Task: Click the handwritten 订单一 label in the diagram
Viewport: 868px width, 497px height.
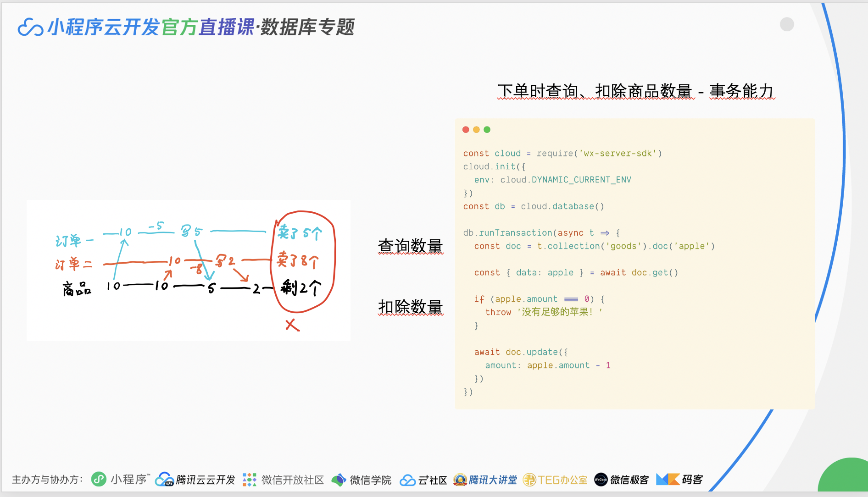Action: click(x=74, y=240)
